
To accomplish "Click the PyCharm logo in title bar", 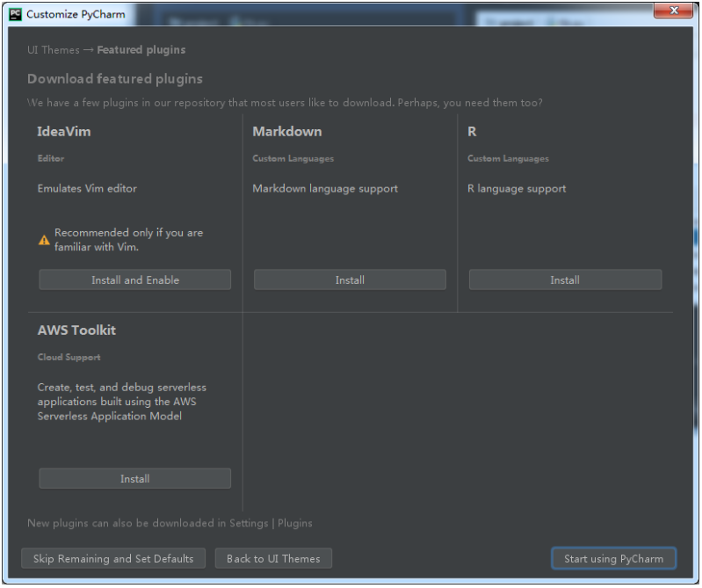I will 15,14.
